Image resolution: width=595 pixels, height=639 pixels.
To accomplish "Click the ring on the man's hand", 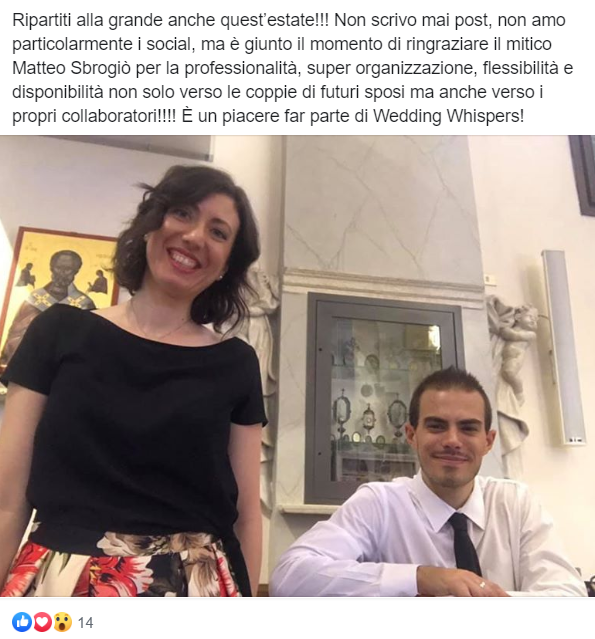I will tap(483, 584).
